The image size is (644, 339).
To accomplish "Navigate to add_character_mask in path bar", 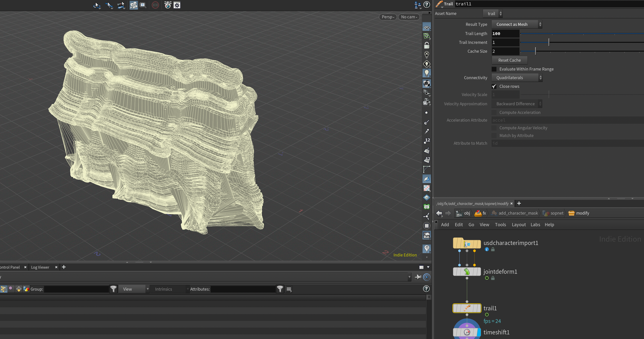I will coord(518,213).
